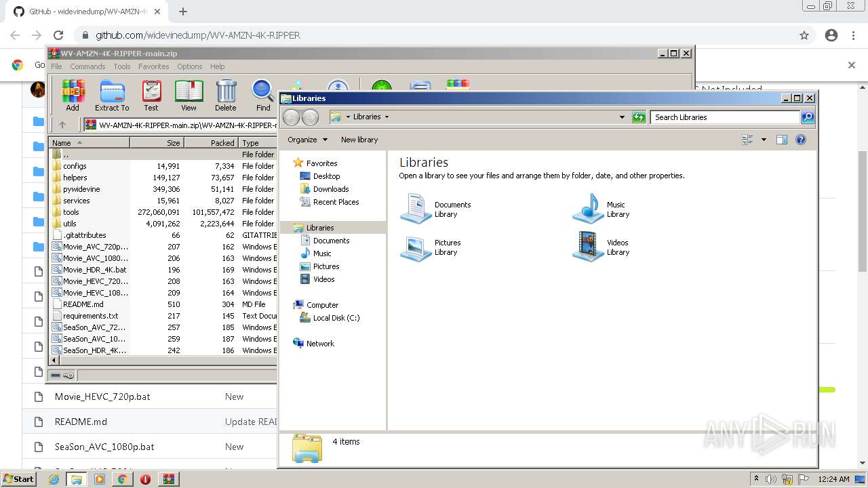This screenshot has height=488, width=868.
Task: Click the Explorer back arrow button
Action: [291, 117]
